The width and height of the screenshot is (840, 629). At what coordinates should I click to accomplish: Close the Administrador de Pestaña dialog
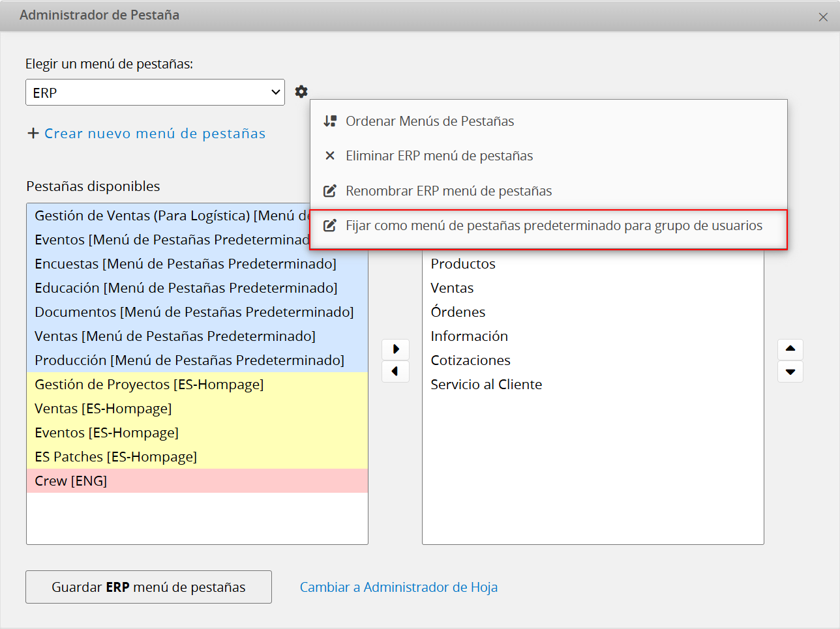click(823, 17)
